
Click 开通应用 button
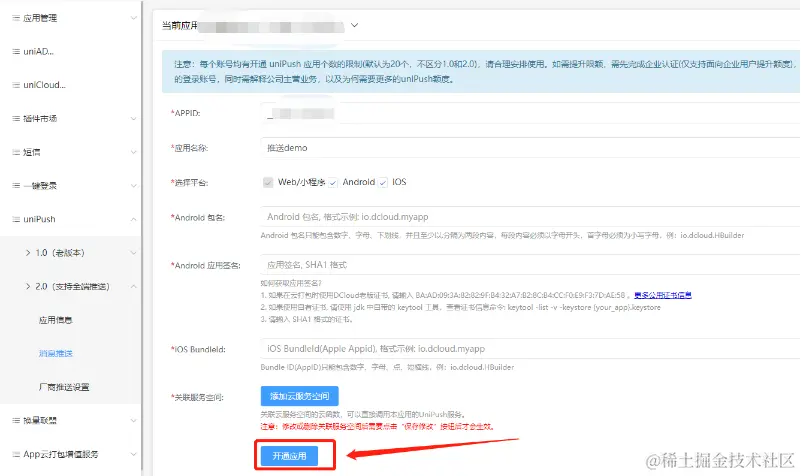(x=289, y=456)
